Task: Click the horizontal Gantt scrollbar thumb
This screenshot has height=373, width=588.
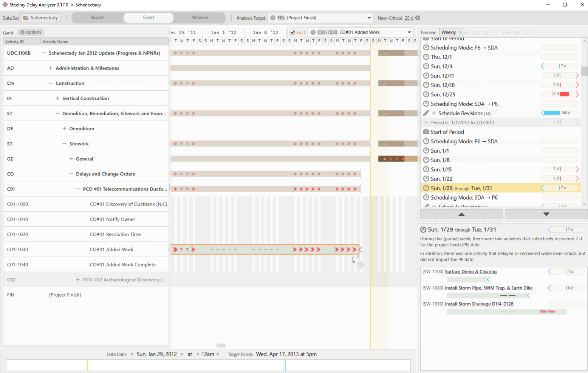Action: point(221,345)
